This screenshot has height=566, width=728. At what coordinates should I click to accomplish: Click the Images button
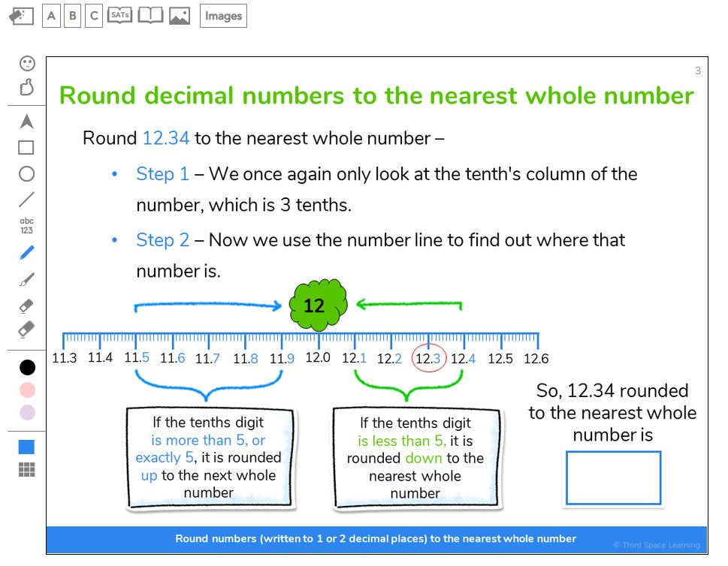click(223, 16)
